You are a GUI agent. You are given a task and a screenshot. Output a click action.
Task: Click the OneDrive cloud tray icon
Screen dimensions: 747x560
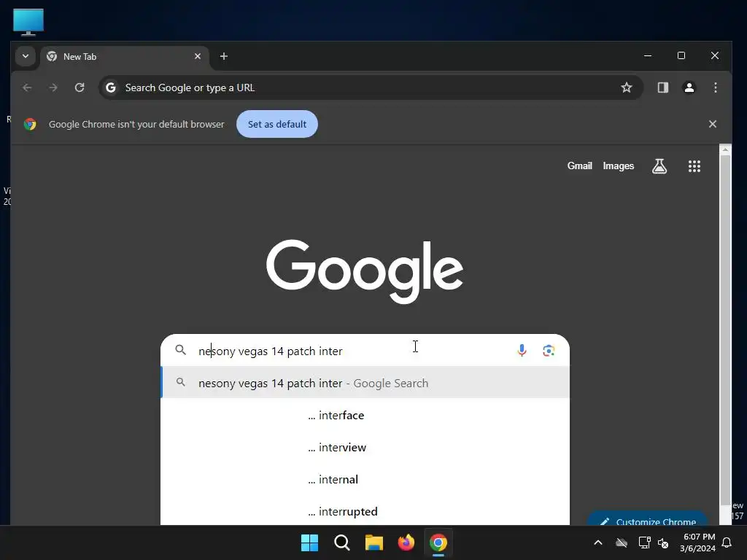(622, 542)
